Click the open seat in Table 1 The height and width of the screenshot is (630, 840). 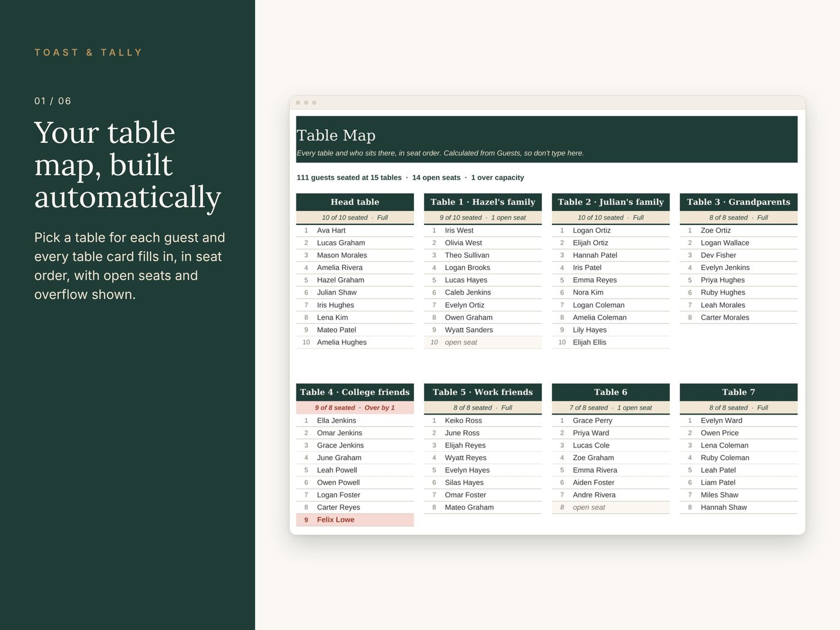pyautogui.click(x=482, y=343)
